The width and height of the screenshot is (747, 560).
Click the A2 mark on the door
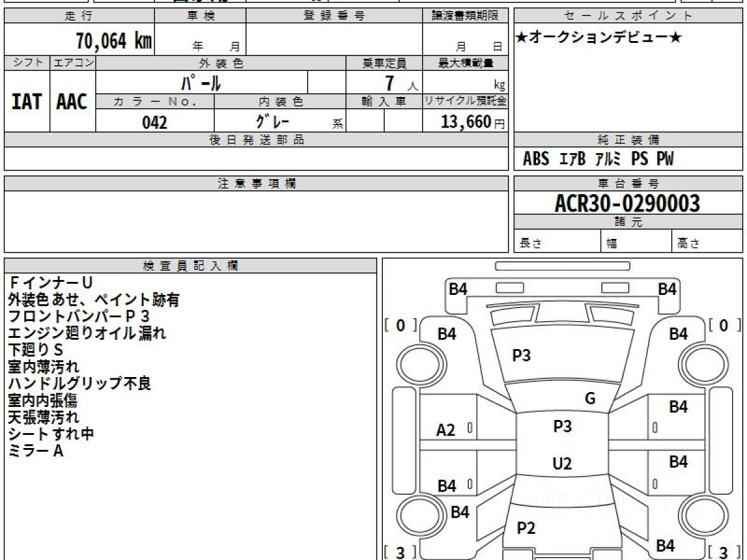pos(446,429)
